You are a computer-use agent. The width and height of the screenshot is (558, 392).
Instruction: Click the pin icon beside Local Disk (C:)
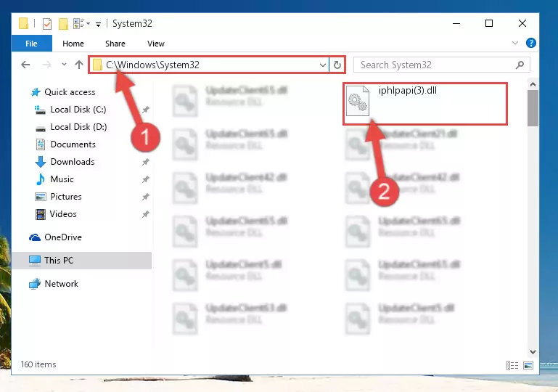tap(146, 110)
